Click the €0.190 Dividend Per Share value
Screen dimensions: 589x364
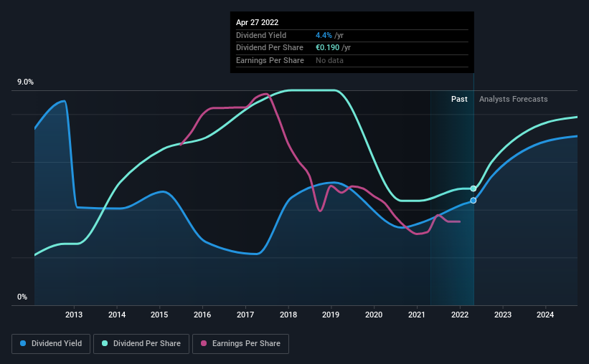pos(327,48)
